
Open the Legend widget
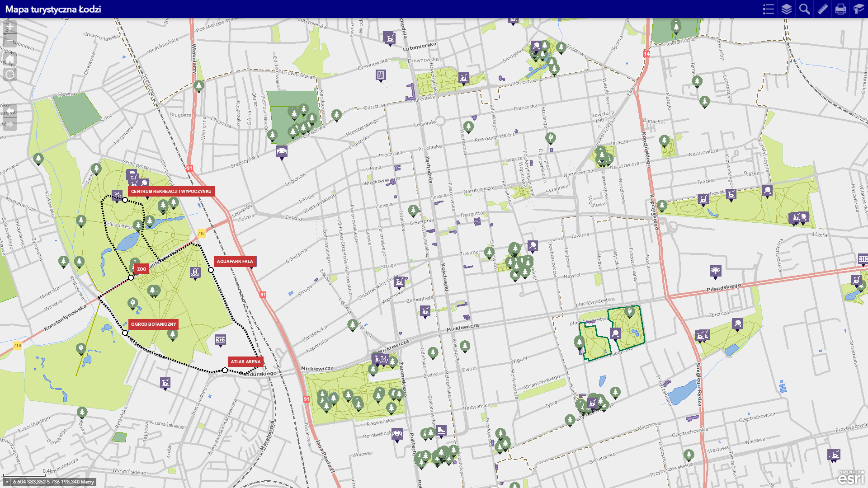(x=768, y=9)
